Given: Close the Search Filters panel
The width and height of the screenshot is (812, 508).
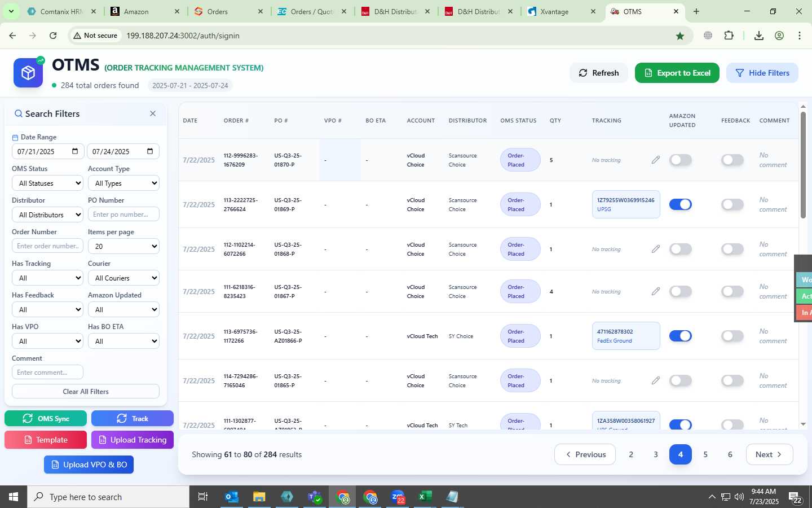Looking at the screenshot, I should pyautogui.click(x=153, y=113).
